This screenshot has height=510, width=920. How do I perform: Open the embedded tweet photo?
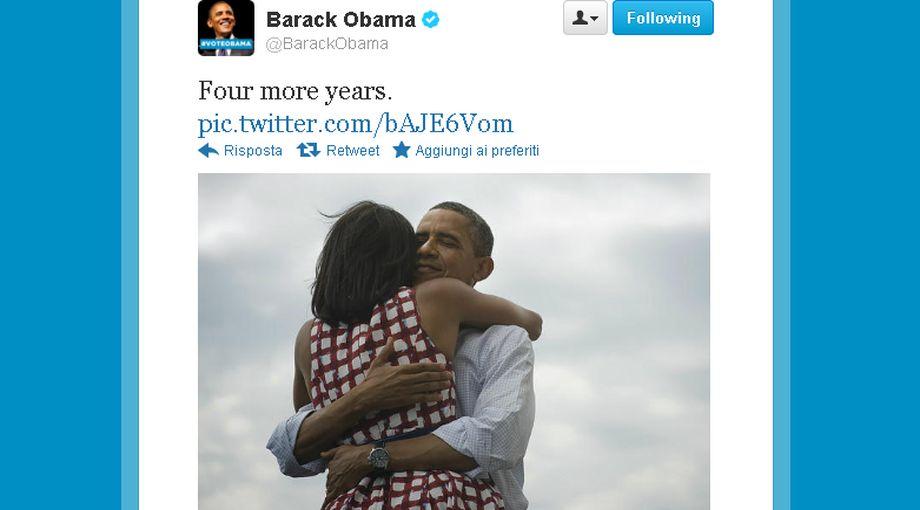tap(454, 342)
